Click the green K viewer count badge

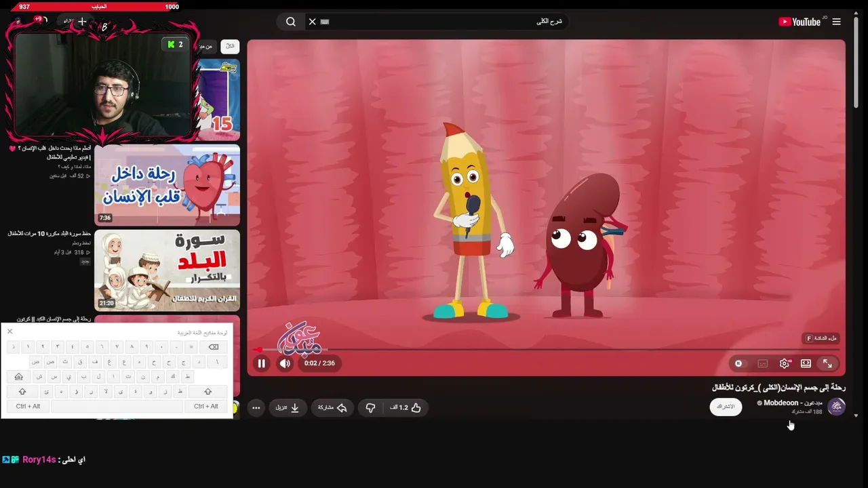[176, 45]
